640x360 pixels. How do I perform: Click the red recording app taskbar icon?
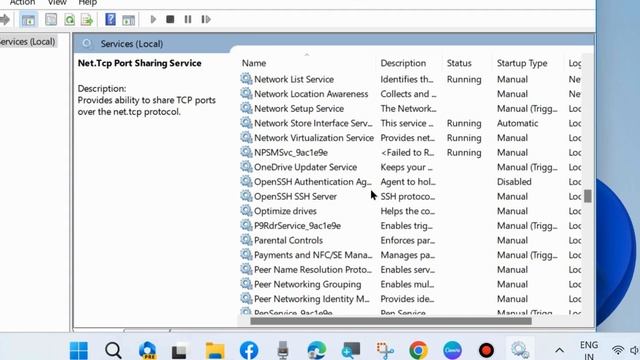pyautogui.click(x=486, y=350)
